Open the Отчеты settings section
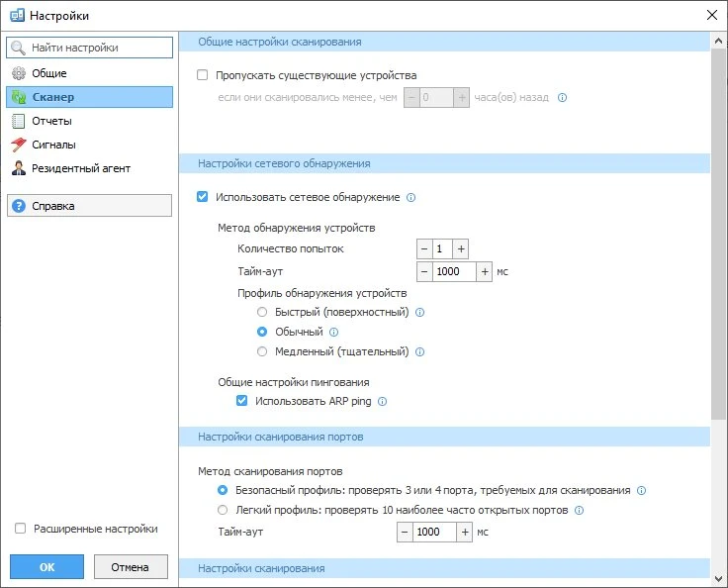The width and height of the screenshot is (728, 588). (51, 121)
